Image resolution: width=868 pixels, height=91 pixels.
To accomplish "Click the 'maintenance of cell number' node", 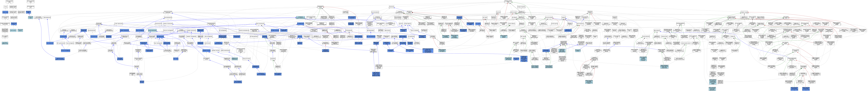I will pyautogui.click(x=346, y=12).
